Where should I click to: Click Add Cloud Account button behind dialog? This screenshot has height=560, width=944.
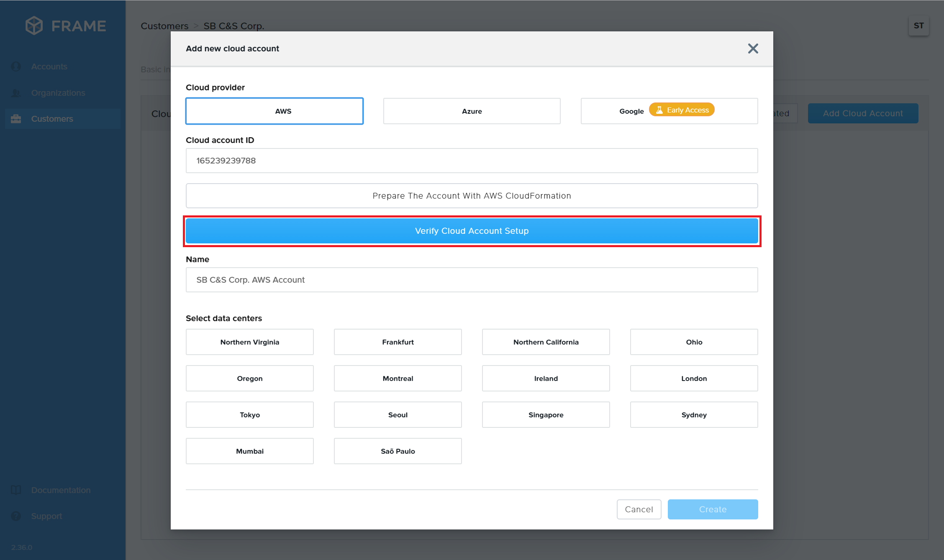tap(863, 113)
